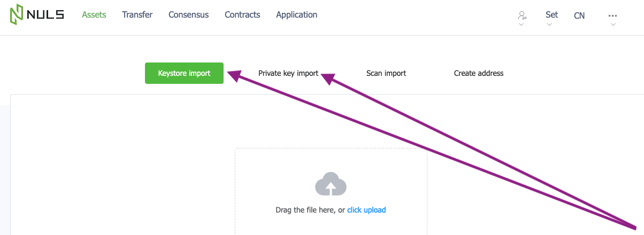Go to the Assets menu

pyautogui.click(x=94, y=15)
